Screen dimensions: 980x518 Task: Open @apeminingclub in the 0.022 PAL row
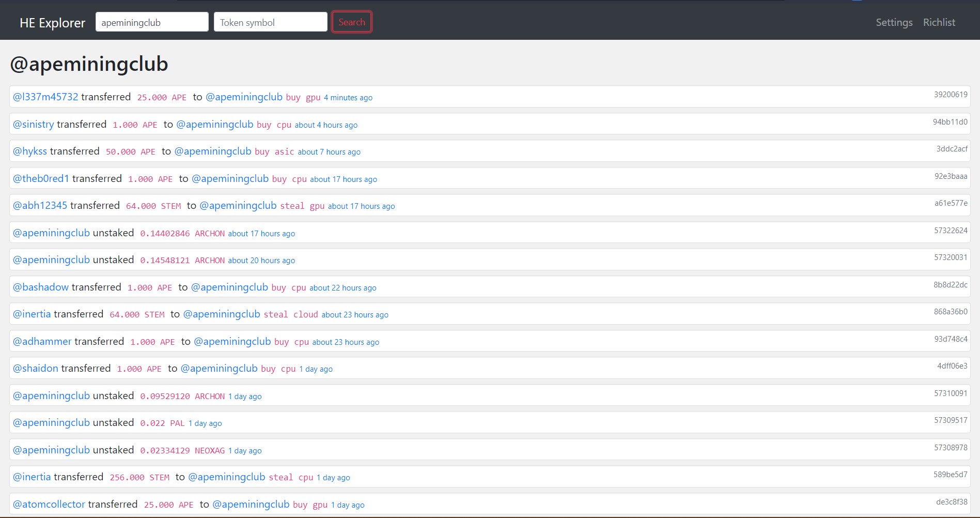(51, 422)
